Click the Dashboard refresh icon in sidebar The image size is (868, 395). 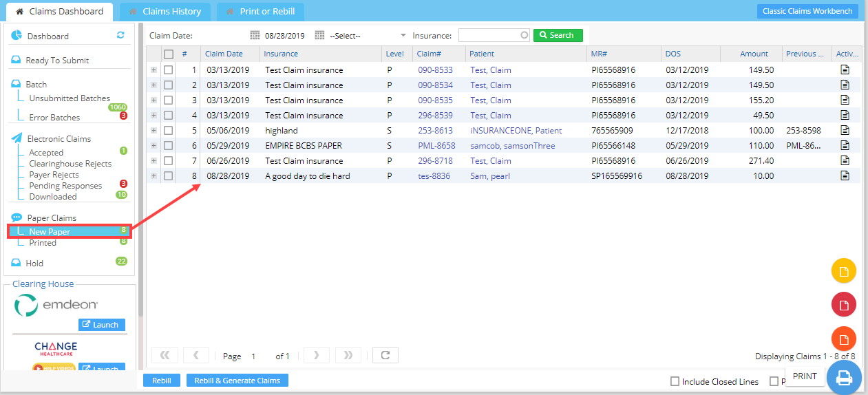point(120,35)
